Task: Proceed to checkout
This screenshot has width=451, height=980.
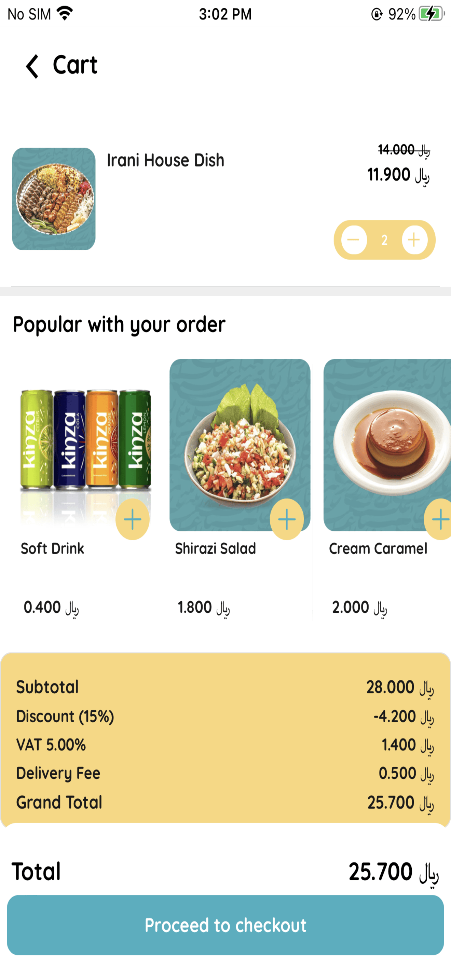Action: pos(225,925)
